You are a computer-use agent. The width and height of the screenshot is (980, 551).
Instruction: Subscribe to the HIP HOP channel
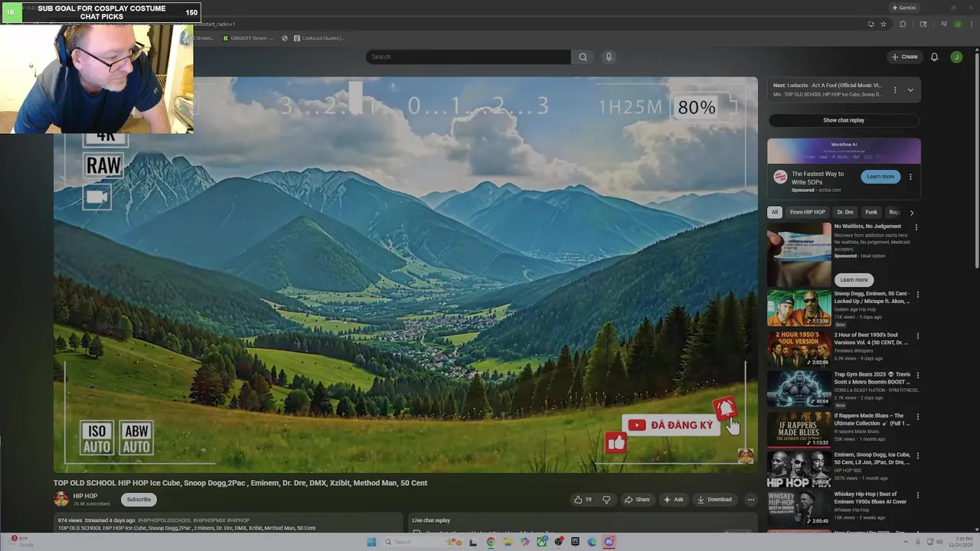click(139, 499)
